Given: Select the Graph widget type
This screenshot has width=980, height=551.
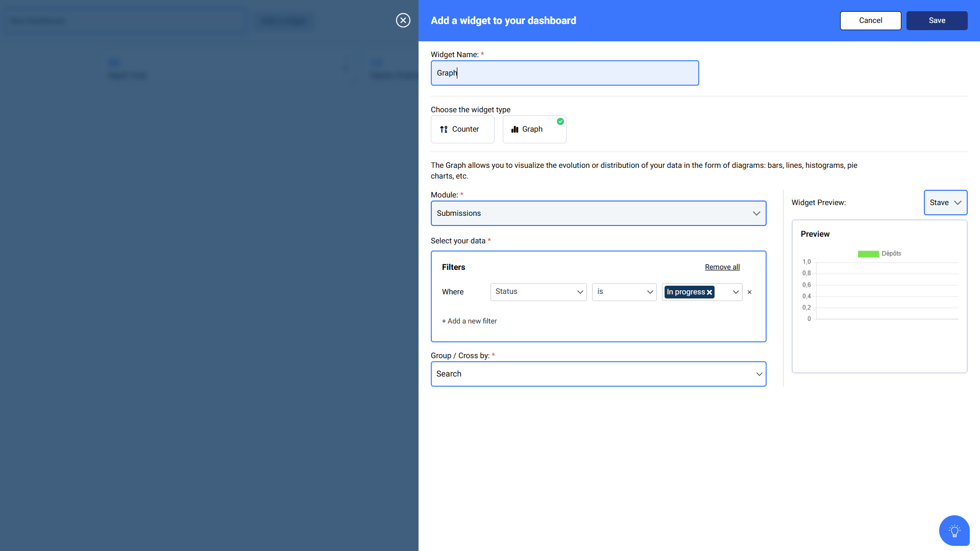Looking at the screenshot, I should point(534,130).
